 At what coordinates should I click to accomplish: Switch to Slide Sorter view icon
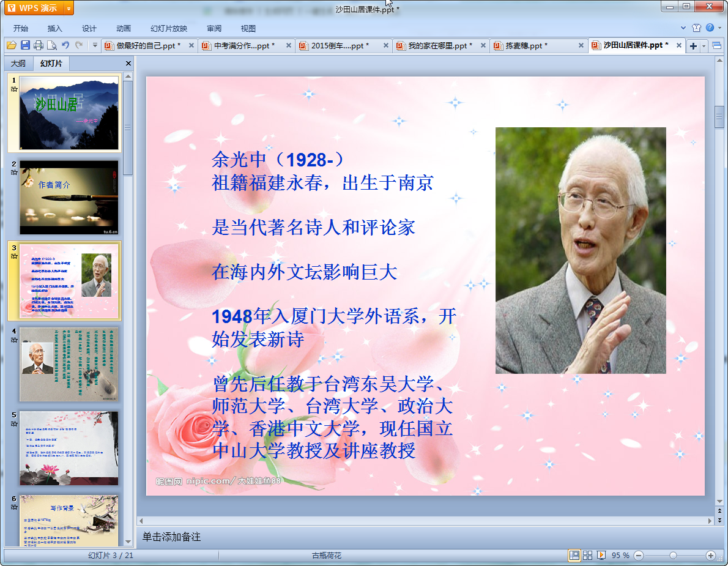point(587,556)
